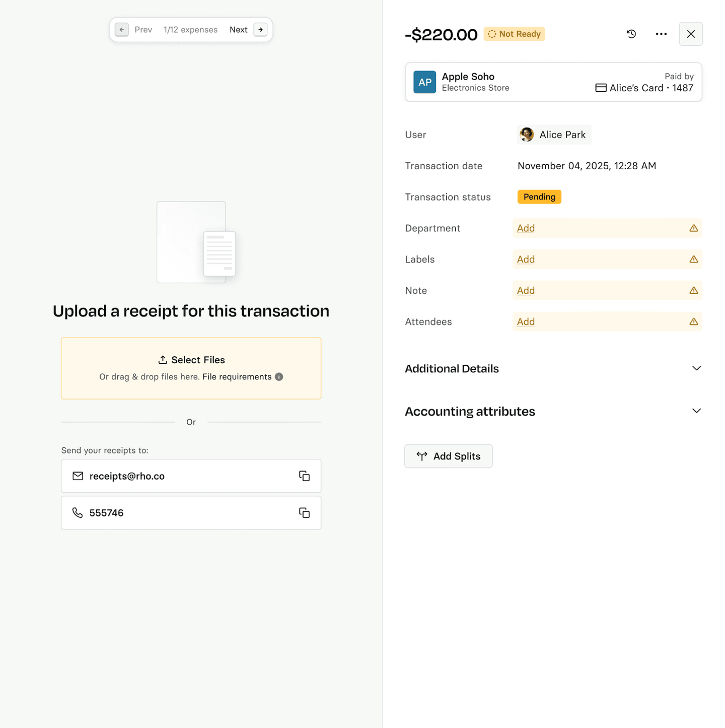Click the Department warning triangle icon
The height and width of the screenshot is (728, 725).
(694, 228)
